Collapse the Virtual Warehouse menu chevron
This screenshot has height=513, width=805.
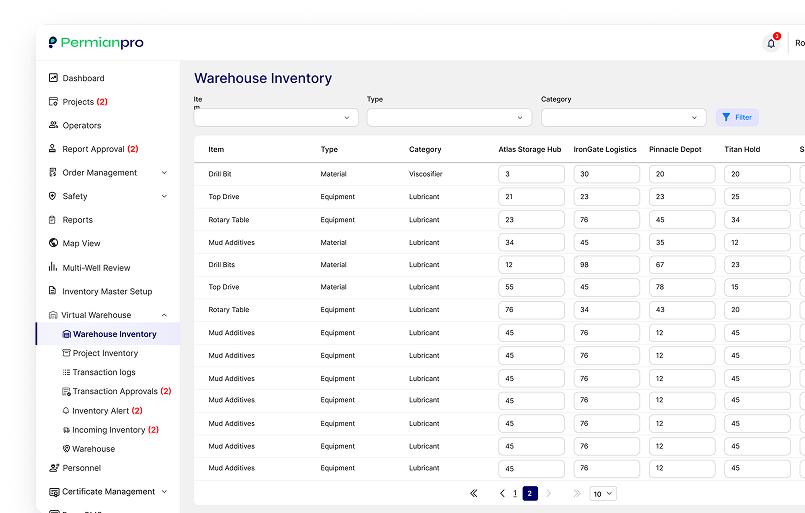pyautogui.click(x=164, y=315)
